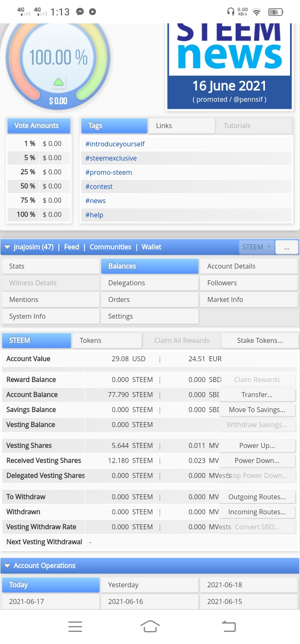300x644 pixels.
Task: Tap the battery indicator in status bar
Action: click(x=275, y=12)
